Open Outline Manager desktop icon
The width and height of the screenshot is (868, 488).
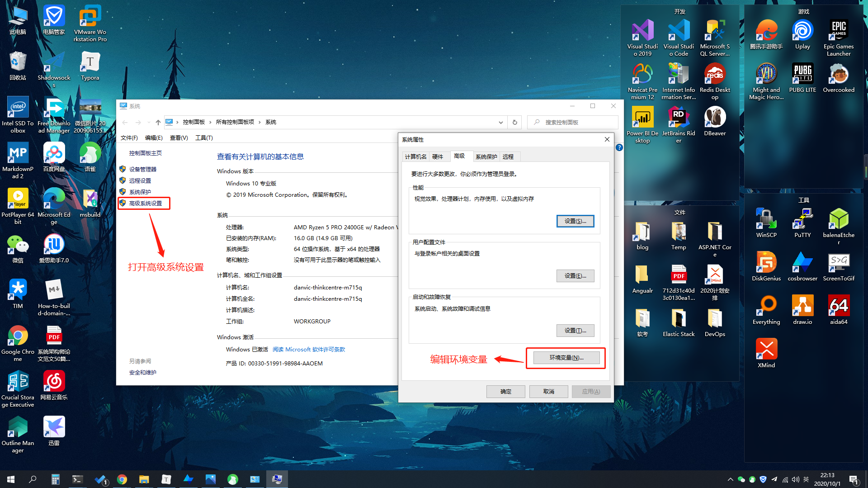tap(18, 435)
